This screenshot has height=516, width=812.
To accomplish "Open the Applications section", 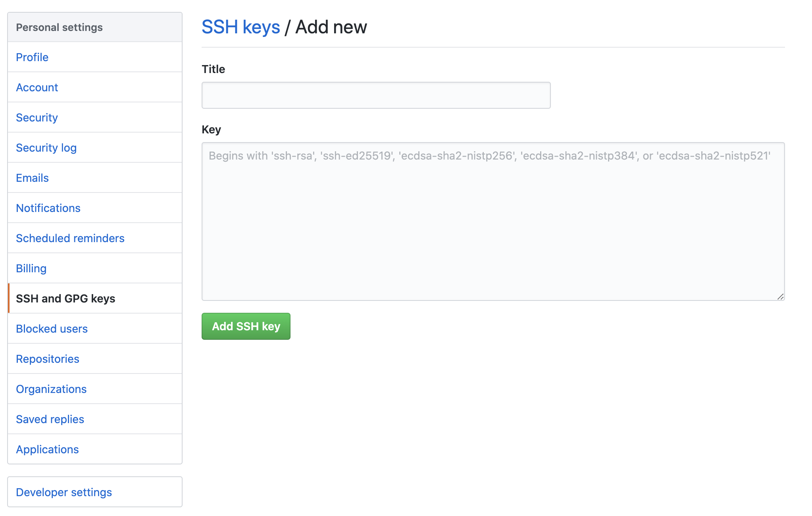I will [47, 449].
